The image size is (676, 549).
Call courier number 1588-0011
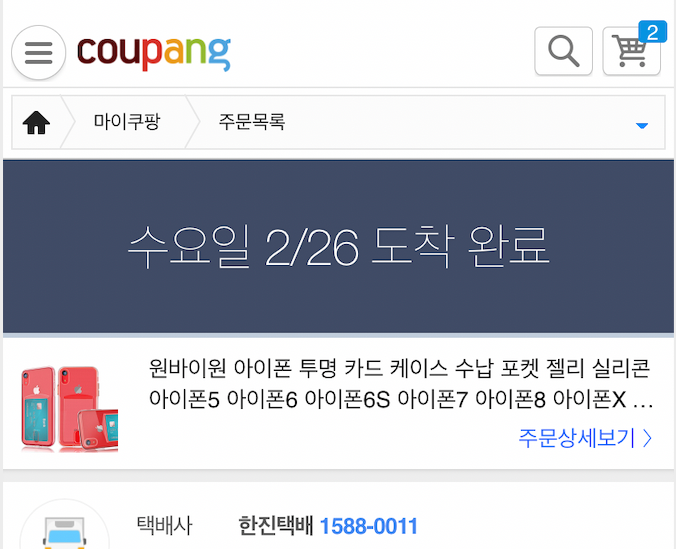coord(369,526)
